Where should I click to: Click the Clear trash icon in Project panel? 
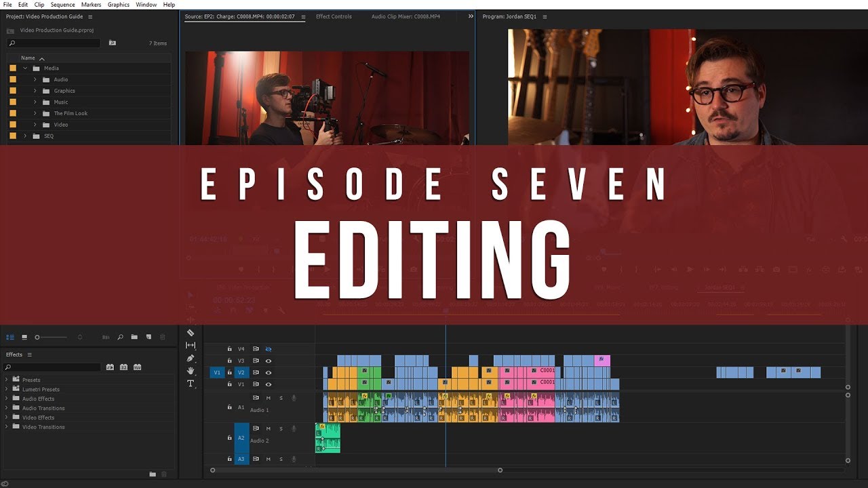162,337
